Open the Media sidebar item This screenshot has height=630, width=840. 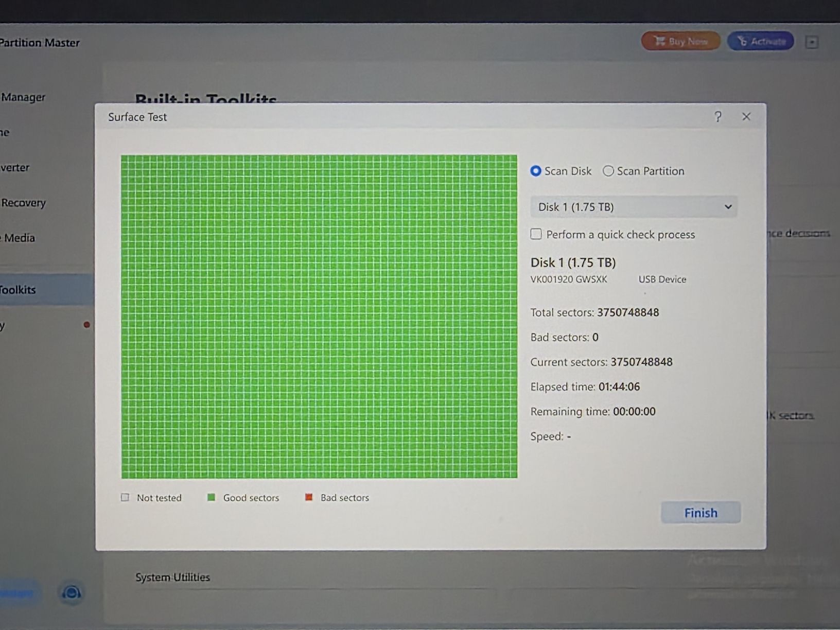coord(20,238)
